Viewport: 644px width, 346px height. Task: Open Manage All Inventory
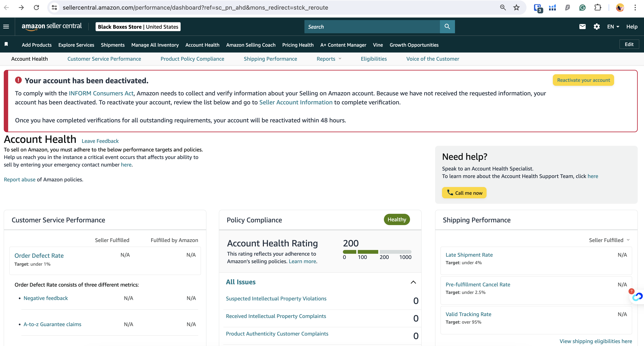155,45
